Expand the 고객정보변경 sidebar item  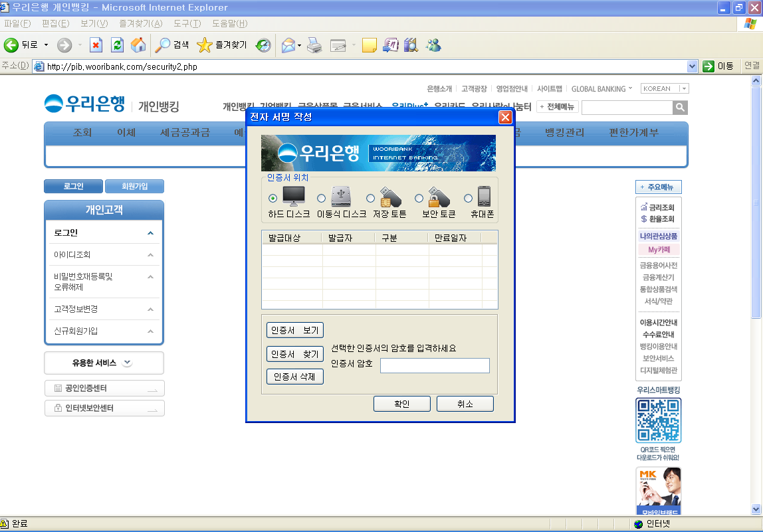point(150,310)
